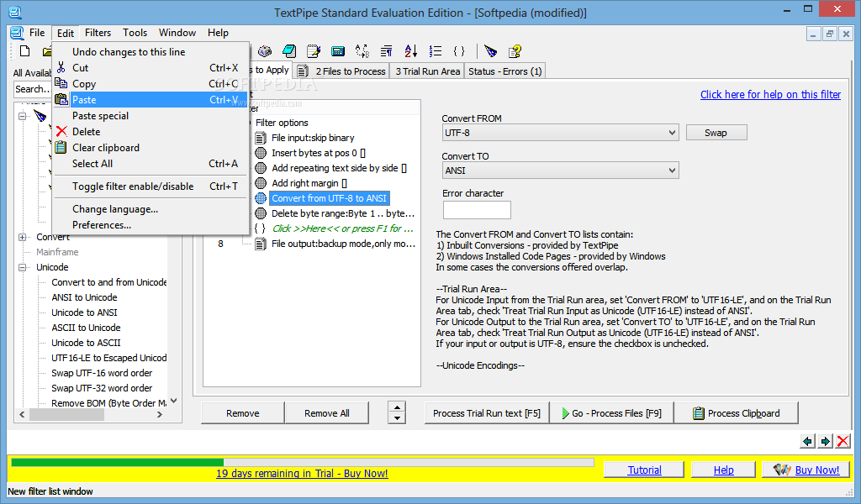Open the Window menu
The height and width of the screenshot is (504, 861).
(x=177, y=33)
